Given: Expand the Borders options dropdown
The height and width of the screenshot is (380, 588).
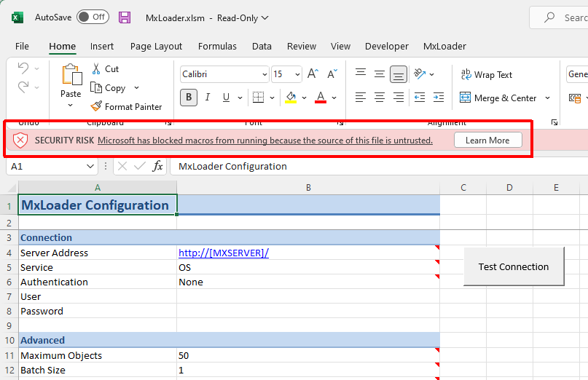Looking at the screenshot, I should [273, 98].
